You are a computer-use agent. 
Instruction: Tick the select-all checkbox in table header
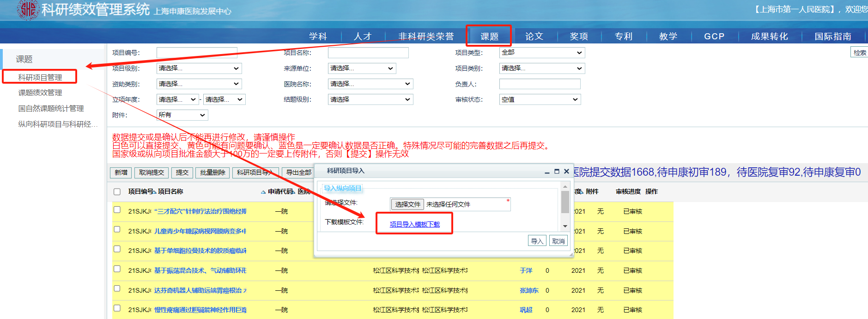click(x=117, y=192)
